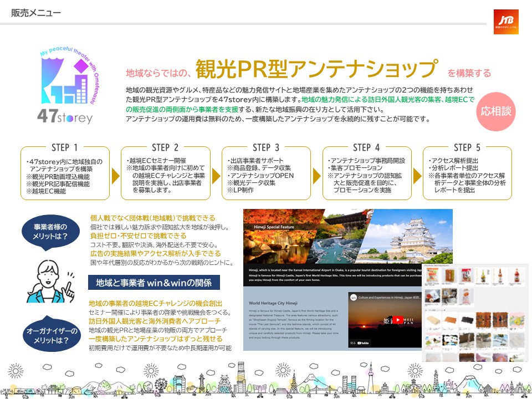Select the ・アクセス解析提出 line
Screen dimensions: 532x399
(x=453, y=161)
